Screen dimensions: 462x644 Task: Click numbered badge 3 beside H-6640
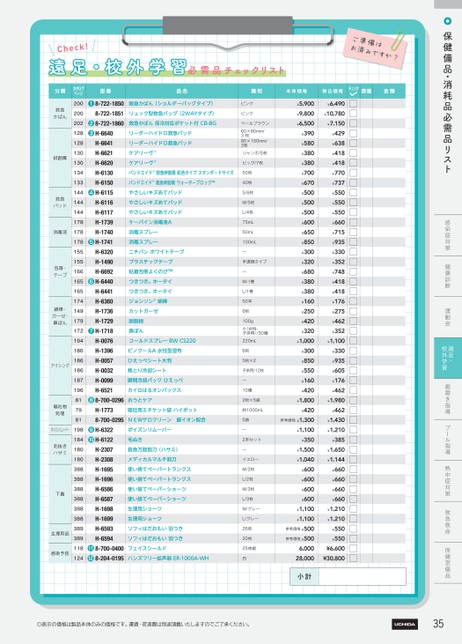pos(91,133)
